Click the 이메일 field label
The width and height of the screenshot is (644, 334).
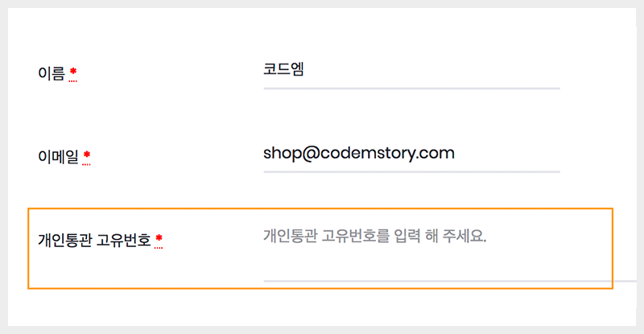tap(58, 156)
